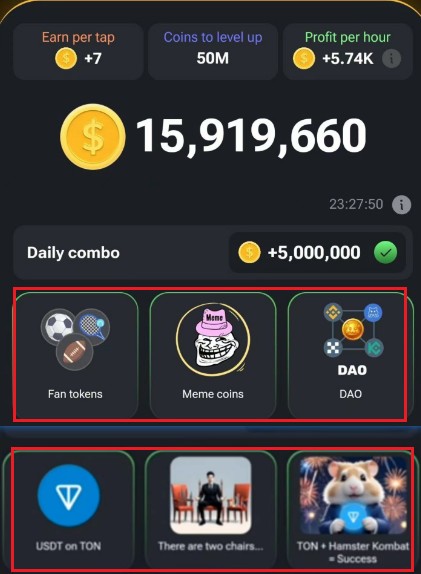This screenshot has height=574, width=421.
Task: Click the Daily combo label
Action: (x=73, y=253)
